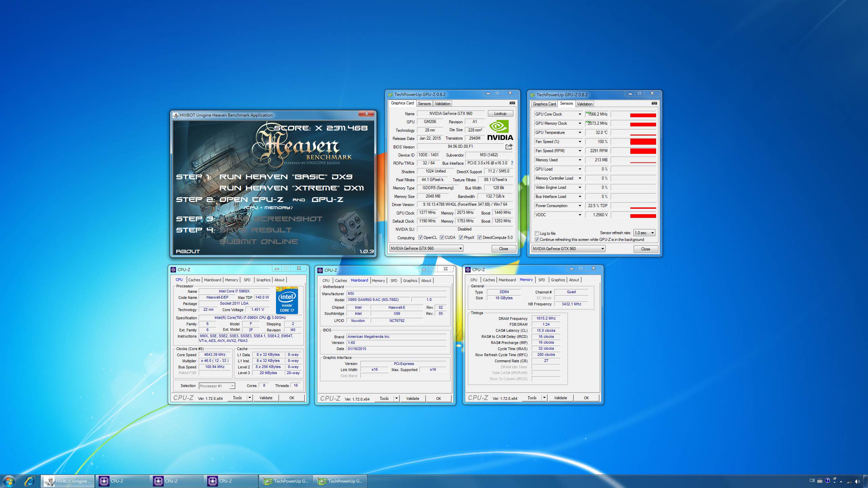
Task: Click the NVIDIA logo in GPU-Z
Action: click(x=500, y=130)
